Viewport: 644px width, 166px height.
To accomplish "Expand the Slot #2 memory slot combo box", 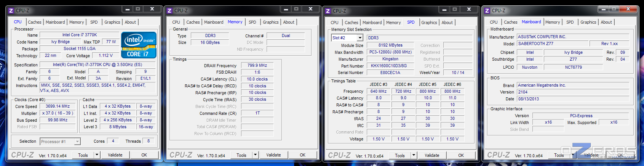I will [x=360, y=38].
